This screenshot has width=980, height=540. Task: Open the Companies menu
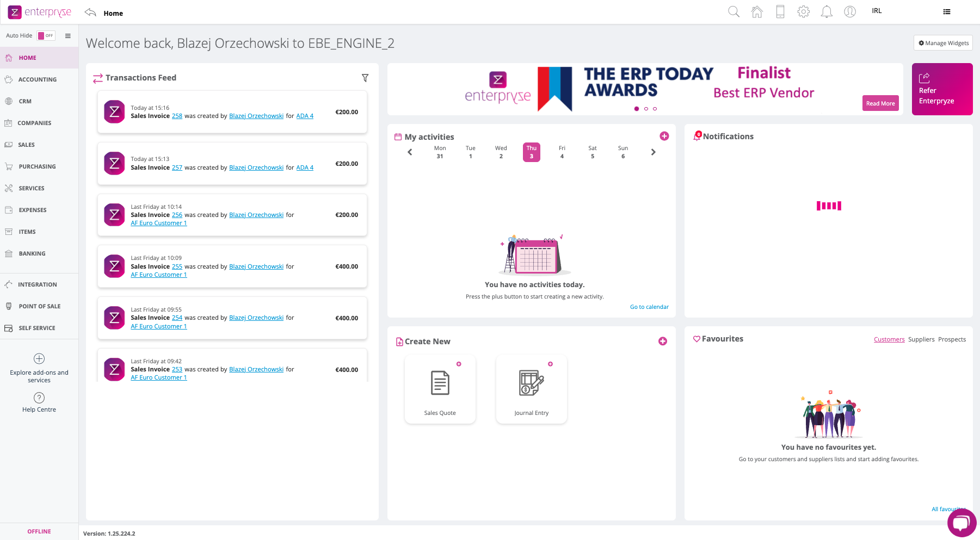[x=39, y=123]
